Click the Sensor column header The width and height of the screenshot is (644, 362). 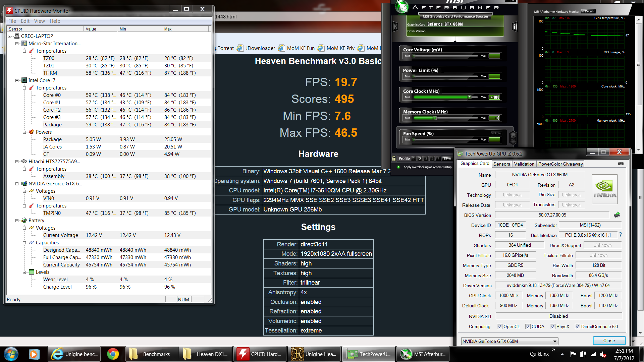coord(45,29)
